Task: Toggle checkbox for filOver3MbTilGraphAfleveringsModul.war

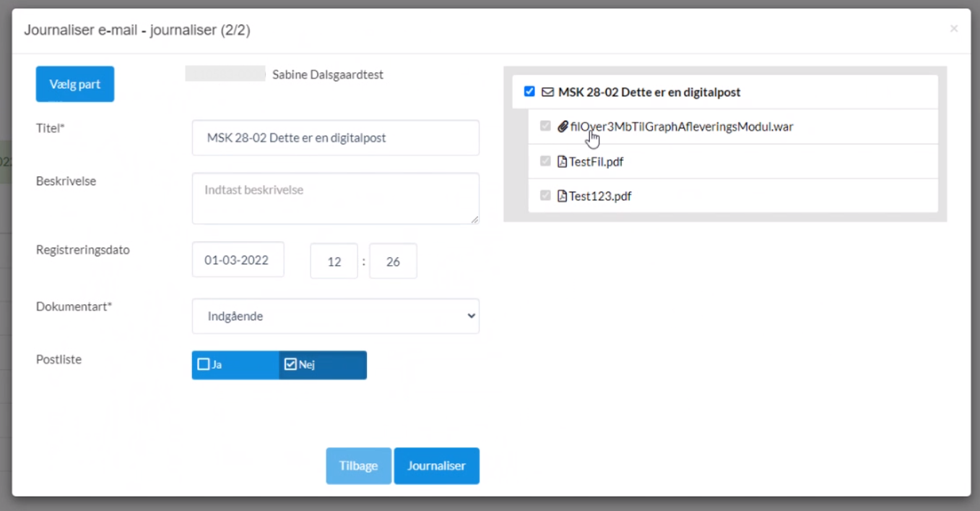Action: 545,126
